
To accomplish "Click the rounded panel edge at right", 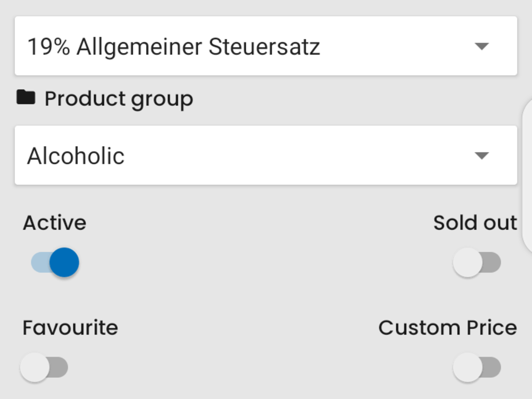I will tap(527, 175).
